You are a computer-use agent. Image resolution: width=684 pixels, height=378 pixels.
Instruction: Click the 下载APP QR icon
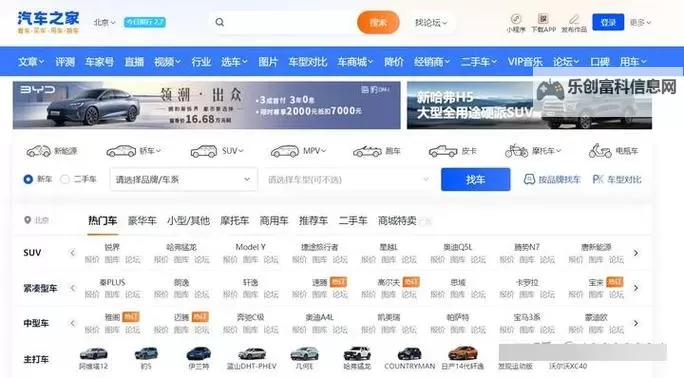coord(543,19)
